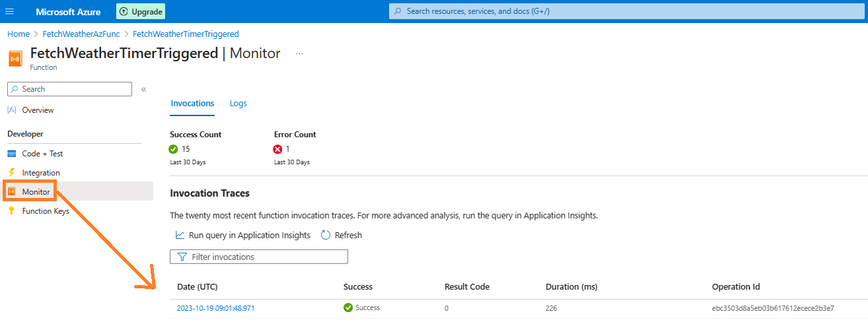868x322 pixels.
Task: Click the Application Insights chart icon
Action: 180,235
